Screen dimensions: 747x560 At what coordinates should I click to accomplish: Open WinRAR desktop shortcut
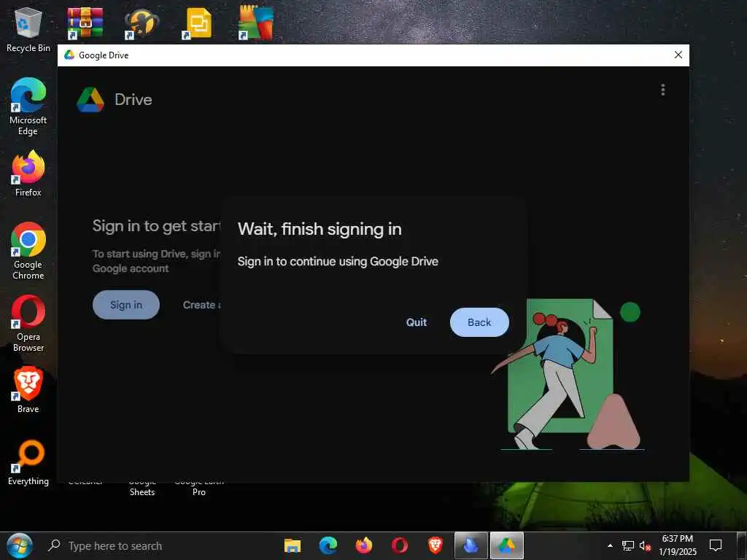coord(85,23)
